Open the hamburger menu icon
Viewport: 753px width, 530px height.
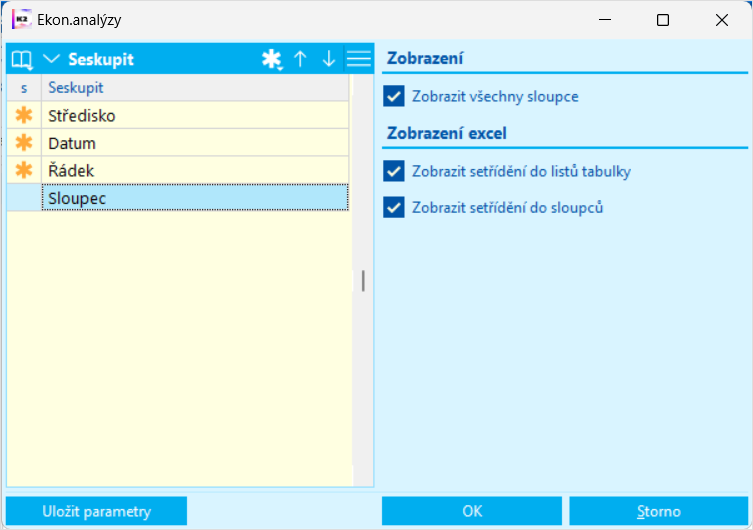click(x=358, y=59)
